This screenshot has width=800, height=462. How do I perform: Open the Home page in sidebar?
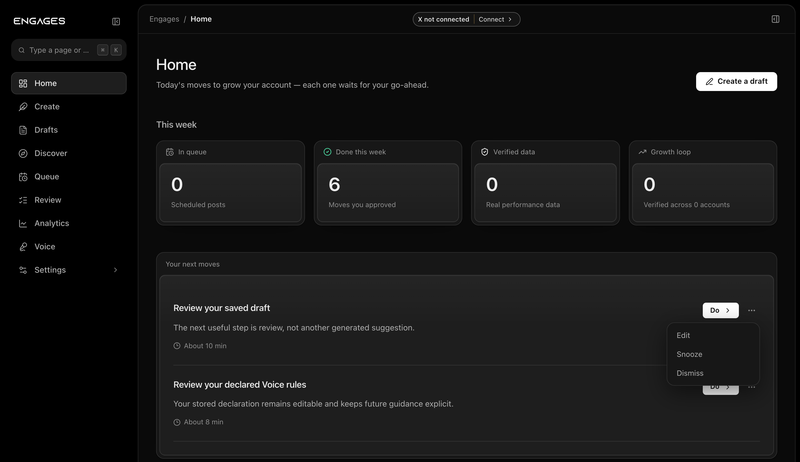click(69, 83)
